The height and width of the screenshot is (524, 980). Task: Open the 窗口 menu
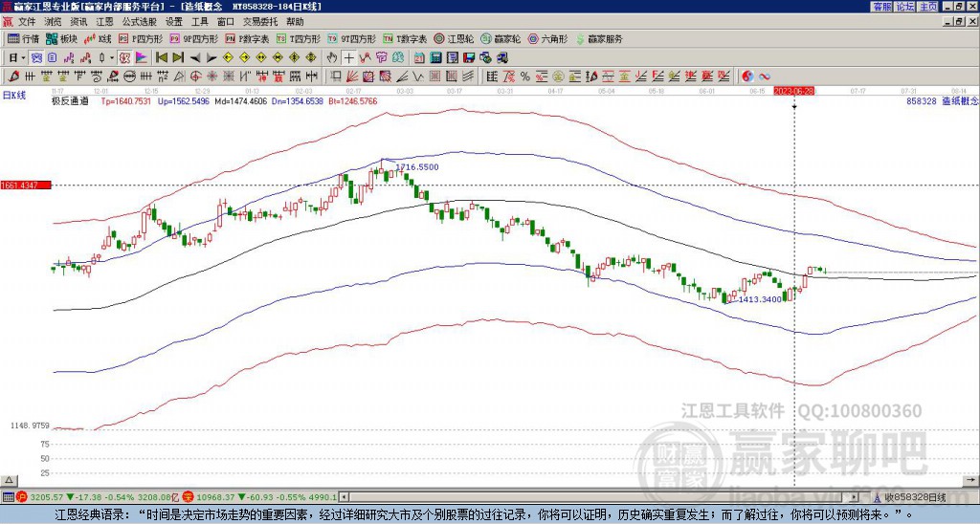coord(226,22)
